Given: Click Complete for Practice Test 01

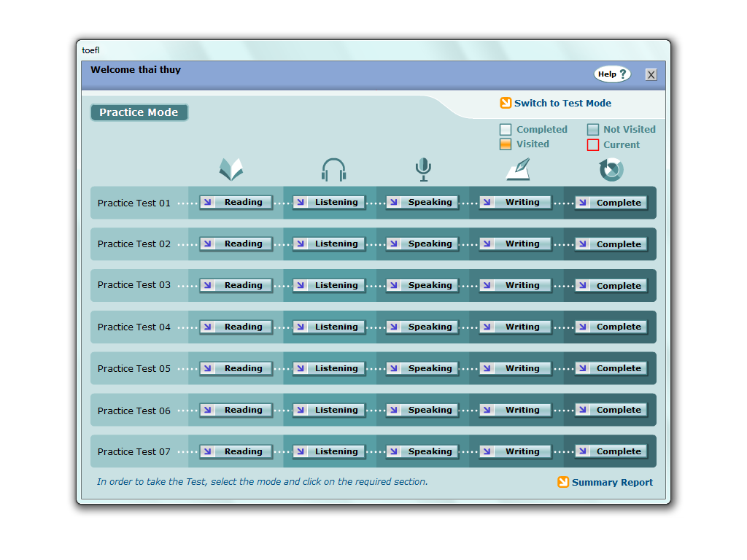Looking at the screenshot, I should (x=611, y=203).
